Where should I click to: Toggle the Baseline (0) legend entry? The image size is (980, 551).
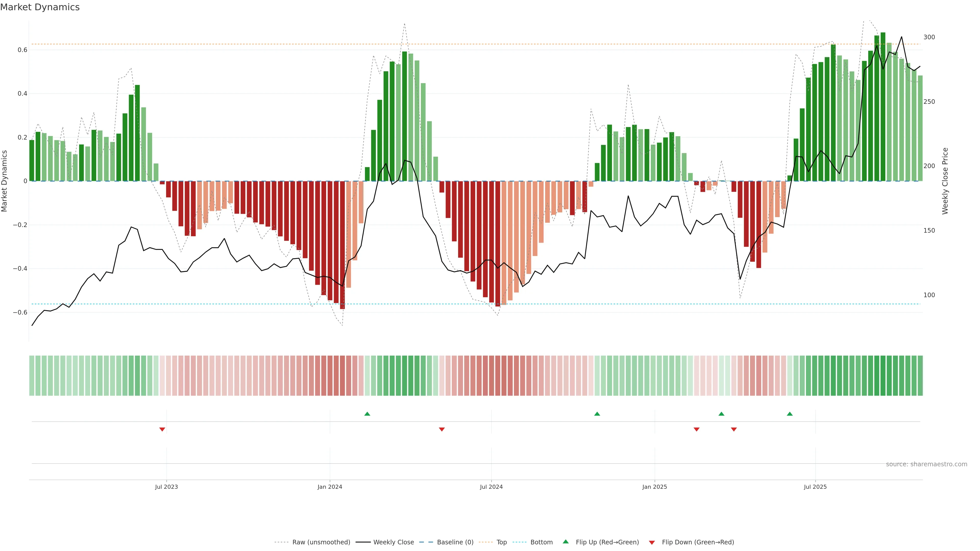click(x=455, y=542)
